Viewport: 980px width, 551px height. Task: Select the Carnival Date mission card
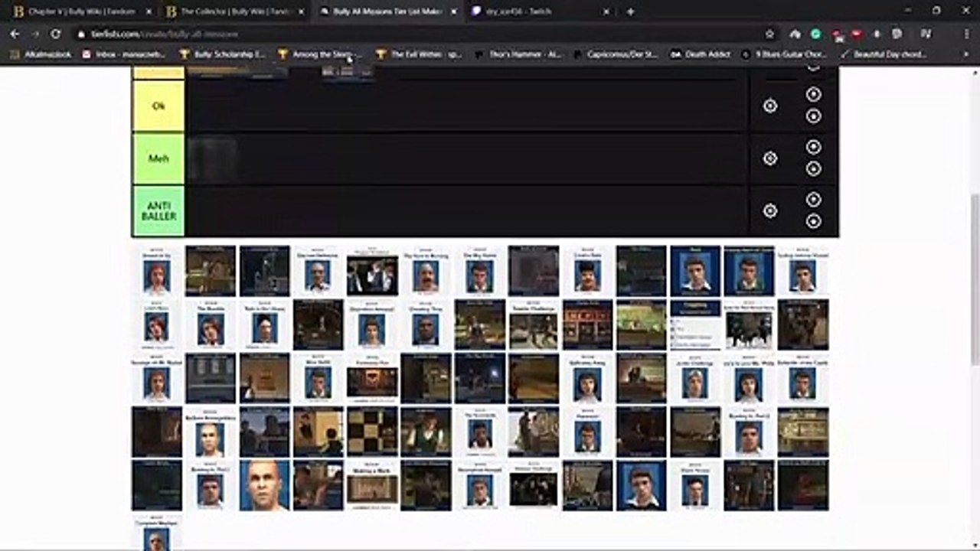(587, 271)
